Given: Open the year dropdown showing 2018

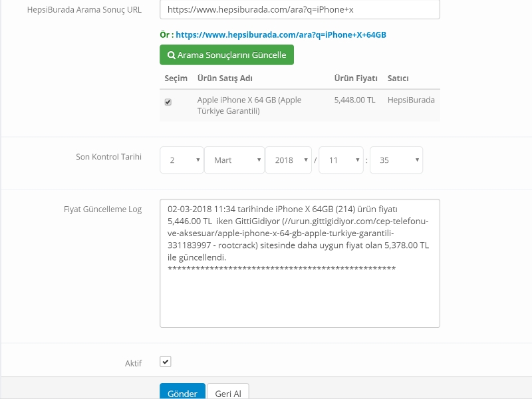Looking at the screenshot, I should tap(288, 160).
